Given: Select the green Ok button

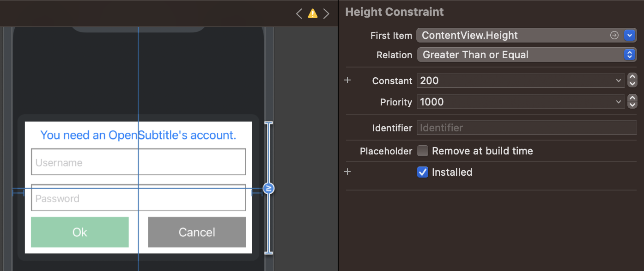Looking at the screenshot, I should pos(80,232).
